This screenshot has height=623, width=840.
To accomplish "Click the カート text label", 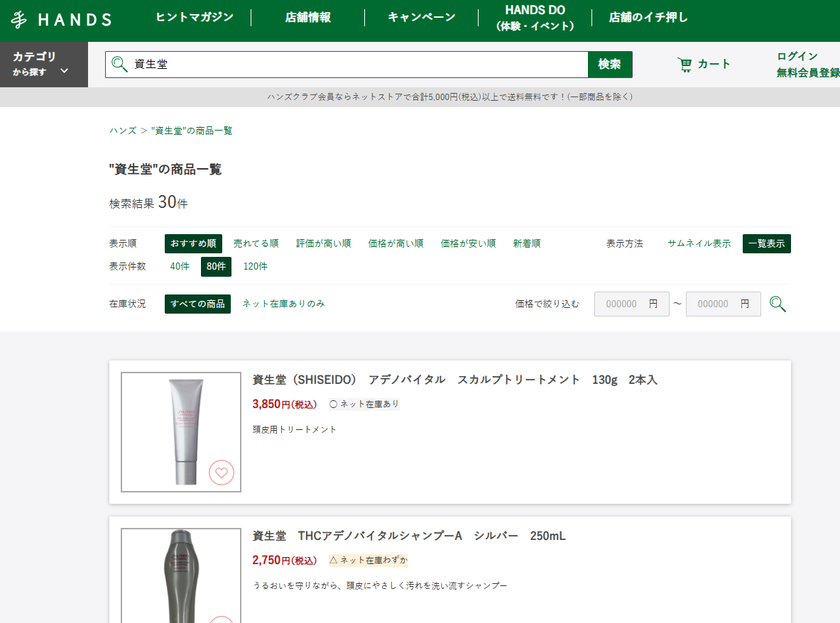I will (714, 65).
